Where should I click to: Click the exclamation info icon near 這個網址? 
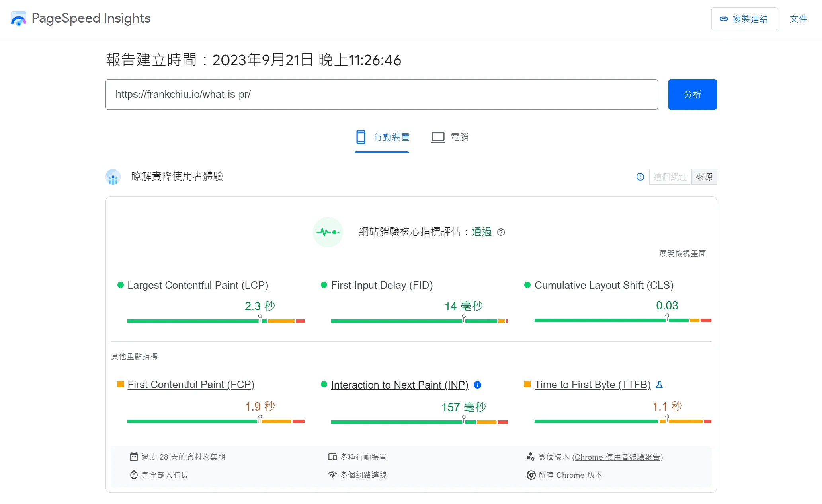640,177
